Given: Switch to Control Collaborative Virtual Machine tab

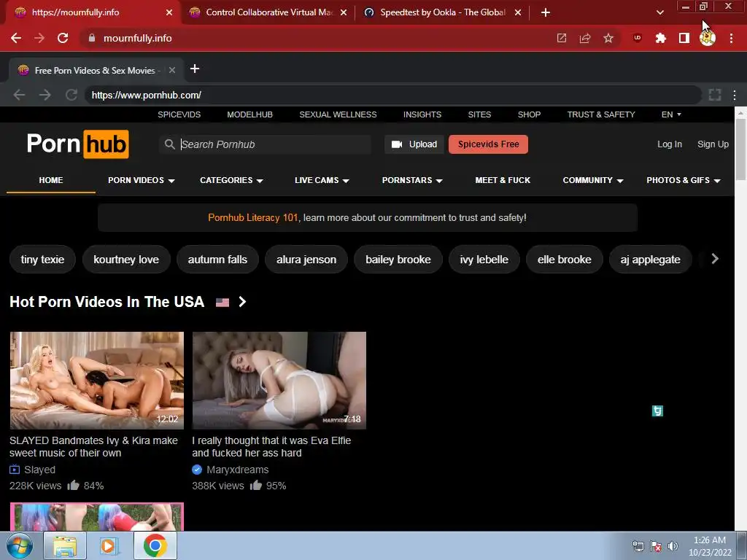Looking at the screenshot, I should pos(268,12).
